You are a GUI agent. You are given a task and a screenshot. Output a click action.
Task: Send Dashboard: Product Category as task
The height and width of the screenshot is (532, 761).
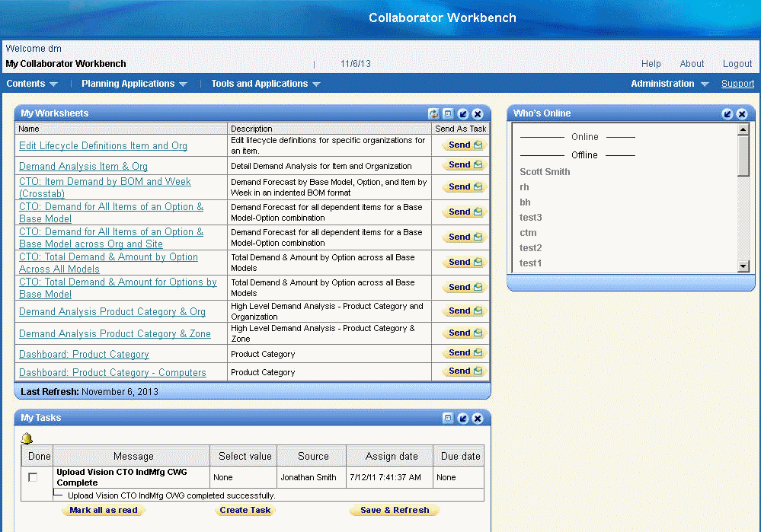click(465, 353)
